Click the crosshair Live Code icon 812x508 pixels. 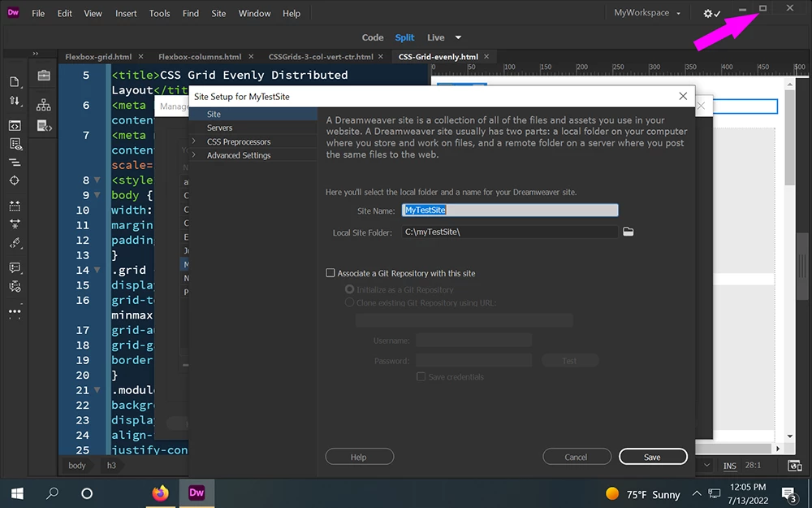coord(15,180)
